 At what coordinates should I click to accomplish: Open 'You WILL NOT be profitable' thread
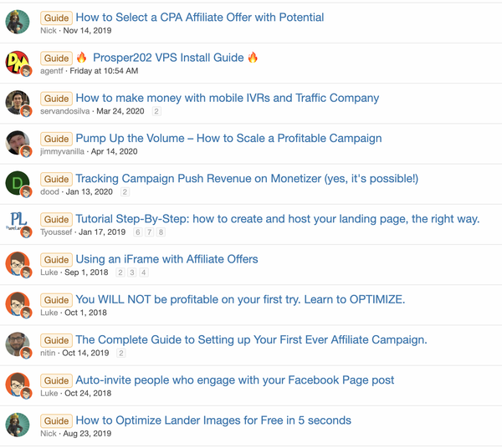click(240, 299)
